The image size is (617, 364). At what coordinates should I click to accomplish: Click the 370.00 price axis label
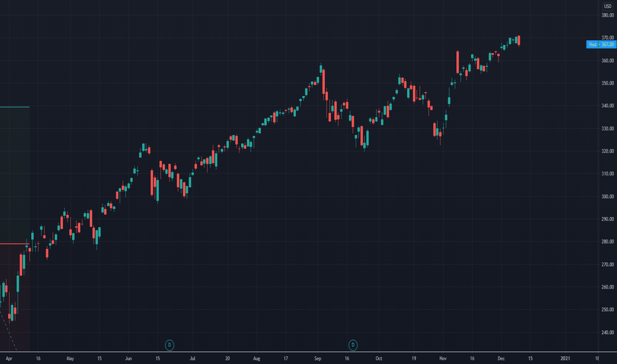click(x=608, y=38)
